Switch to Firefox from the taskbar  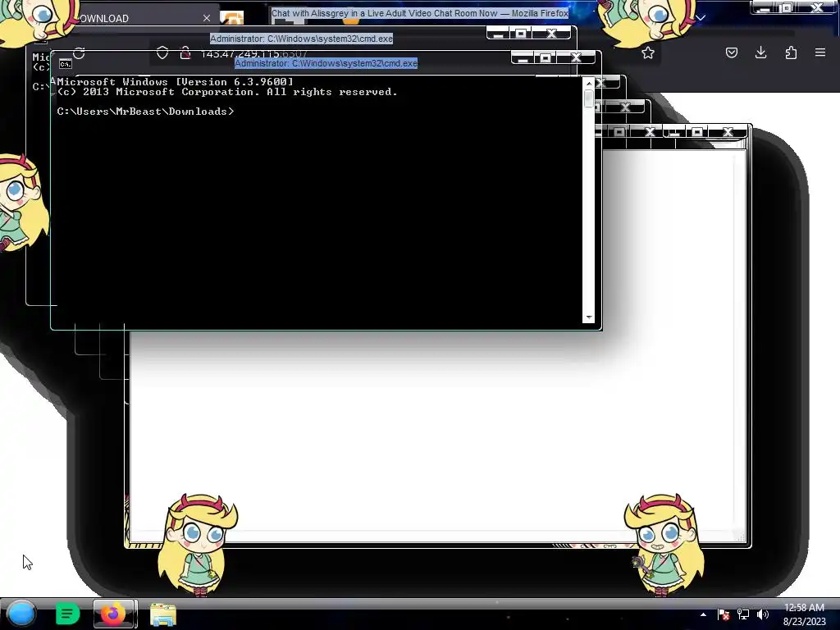113,614
